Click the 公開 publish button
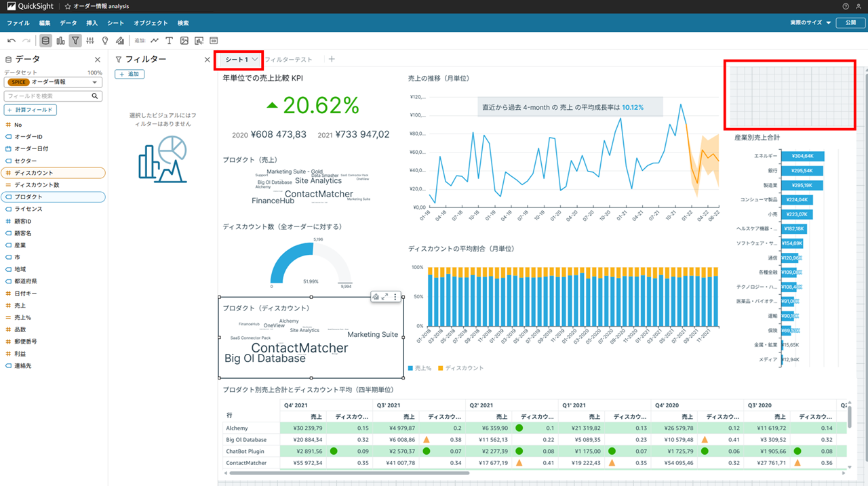Viewport: 868px width, 486px height. coord(850,22)
